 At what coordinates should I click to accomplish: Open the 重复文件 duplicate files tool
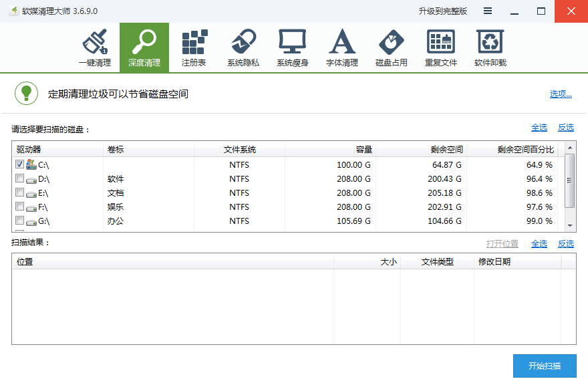[x=441, y=47]
